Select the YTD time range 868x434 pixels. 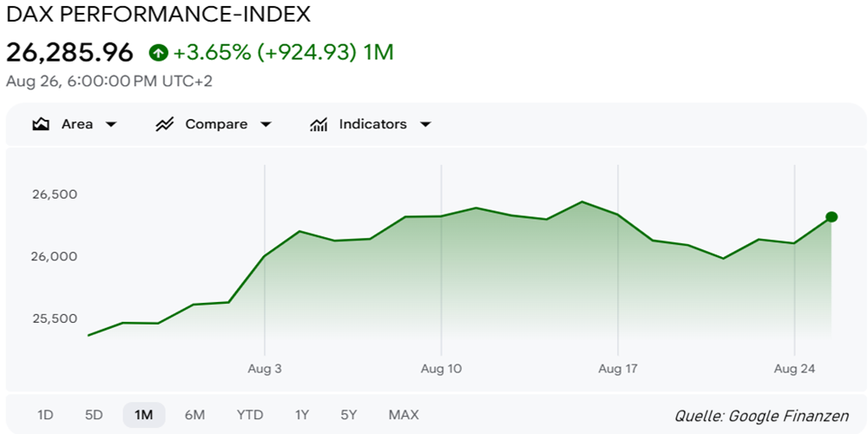click(x=250, y=415)
